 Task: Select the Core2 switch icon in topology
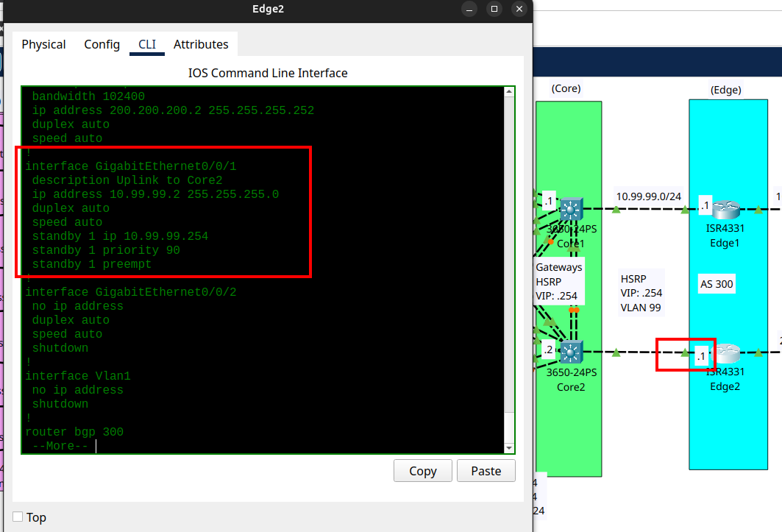tap(571, 352)
